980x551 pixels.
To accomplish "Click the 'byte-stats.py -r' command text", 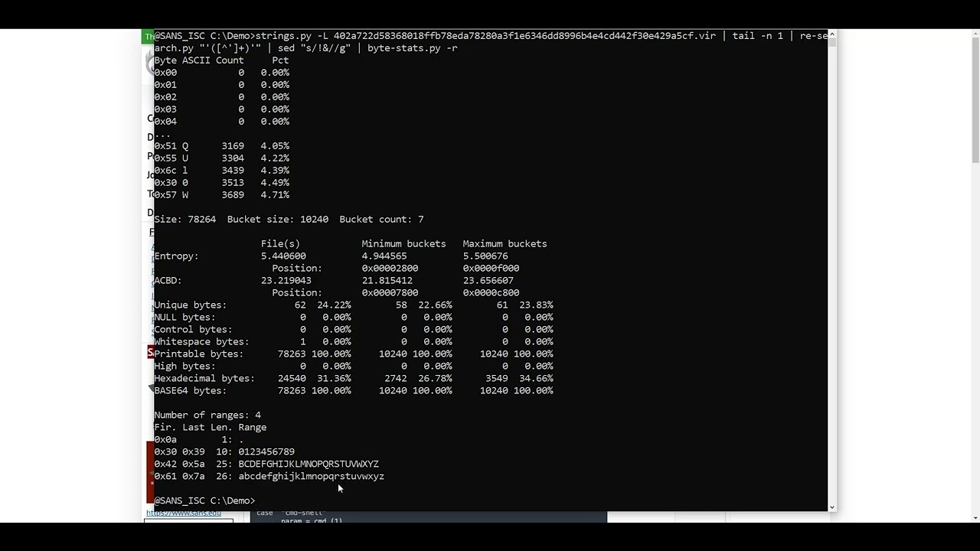I will [413, 47].
